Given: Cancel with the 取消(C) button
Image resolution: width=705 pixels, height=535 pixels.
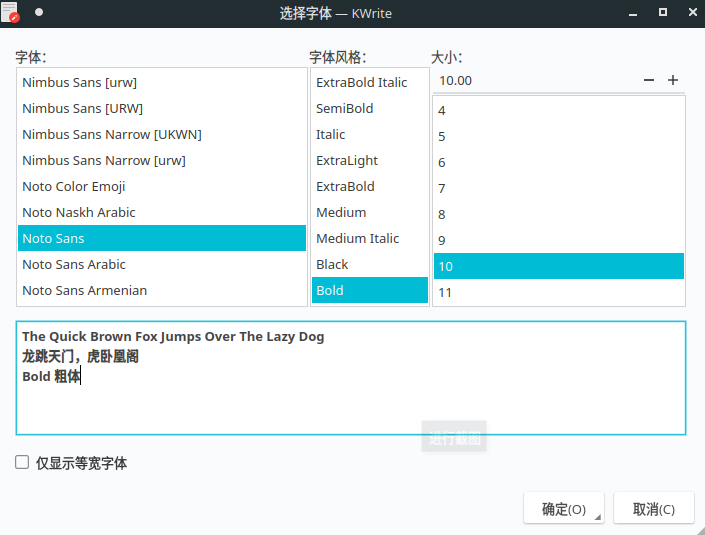Looking at the screenshot, I should tap(654, 508).
